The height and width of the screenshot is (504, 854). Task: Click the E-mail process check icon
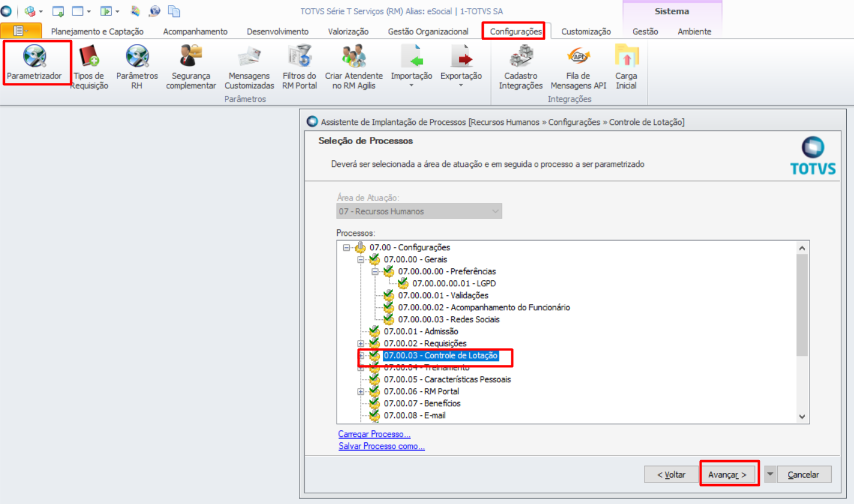[374, 415]
